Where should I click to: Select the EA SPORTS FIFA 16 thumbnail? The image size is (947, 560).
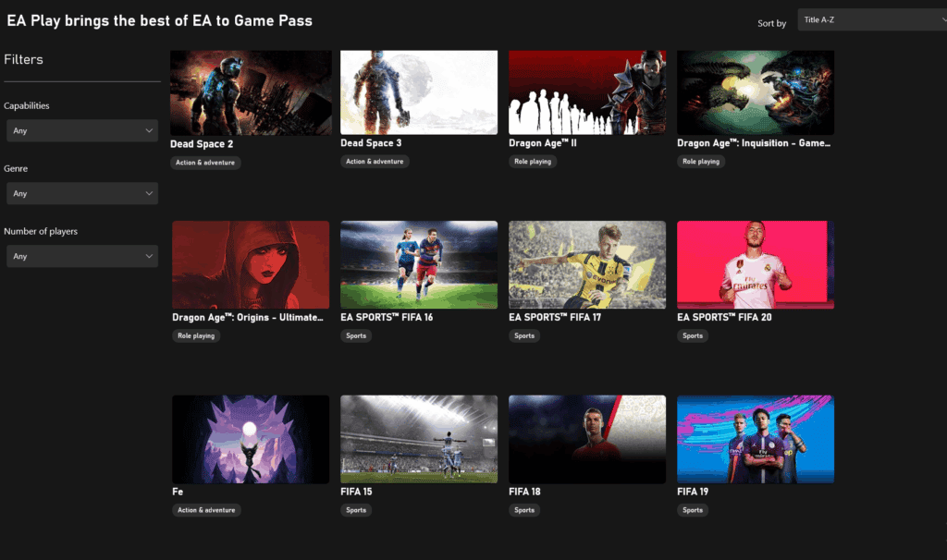click(x=419, y=264)
